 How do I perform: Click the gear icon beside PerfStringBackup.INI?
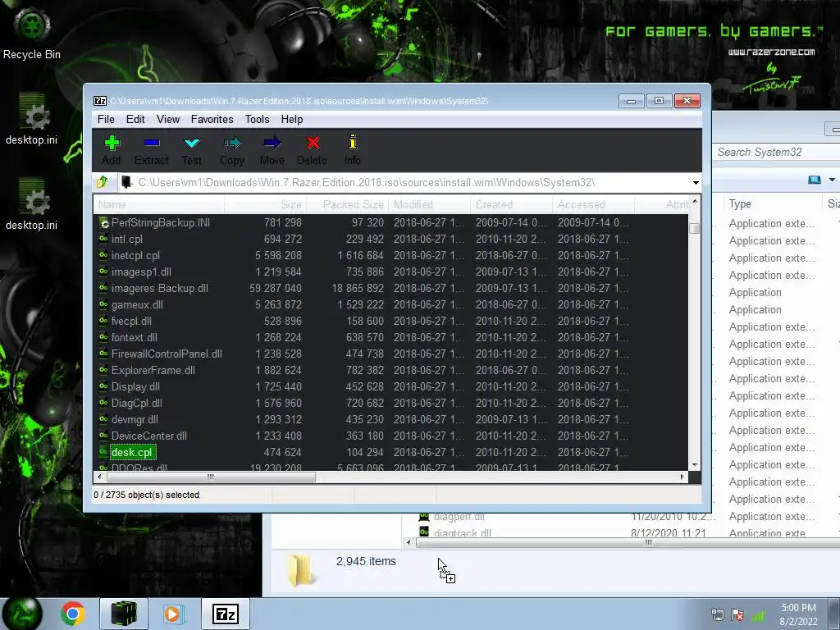pyautogui.click(x=104, y=223)
